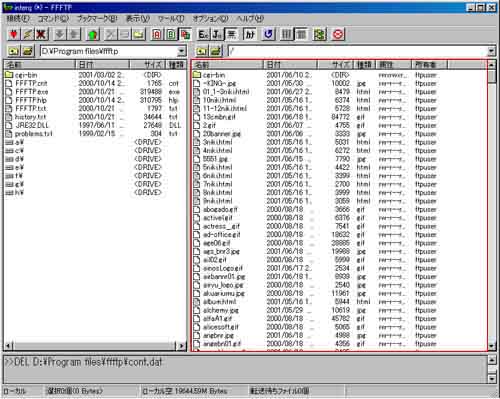This screenshot has height=399, width=500.
Task: Open the ブックマーク(B) menu
Action: [x=97, y=19]
